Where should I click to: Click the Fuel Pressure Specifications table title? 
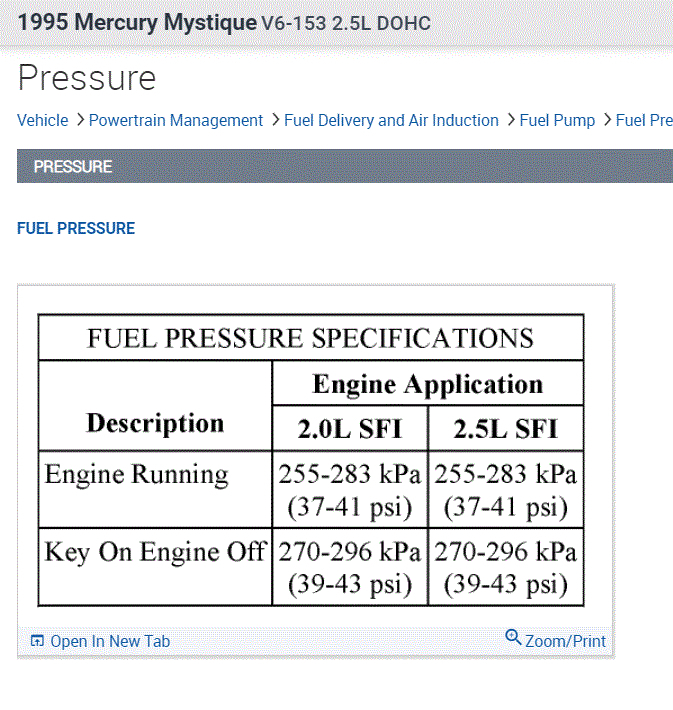tap(310, 337)
